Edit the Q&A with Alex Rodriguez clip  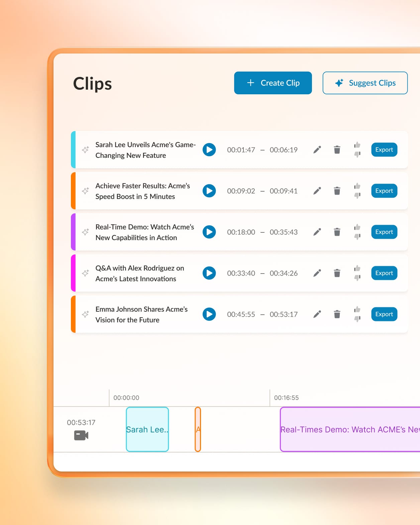click(317, 273)
